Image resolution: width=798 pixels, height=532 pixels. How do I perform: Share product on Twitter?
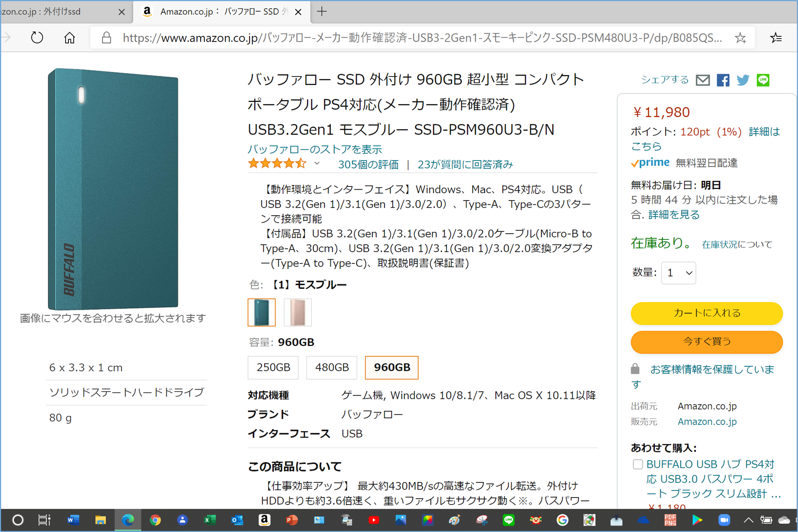pos(743,80)
